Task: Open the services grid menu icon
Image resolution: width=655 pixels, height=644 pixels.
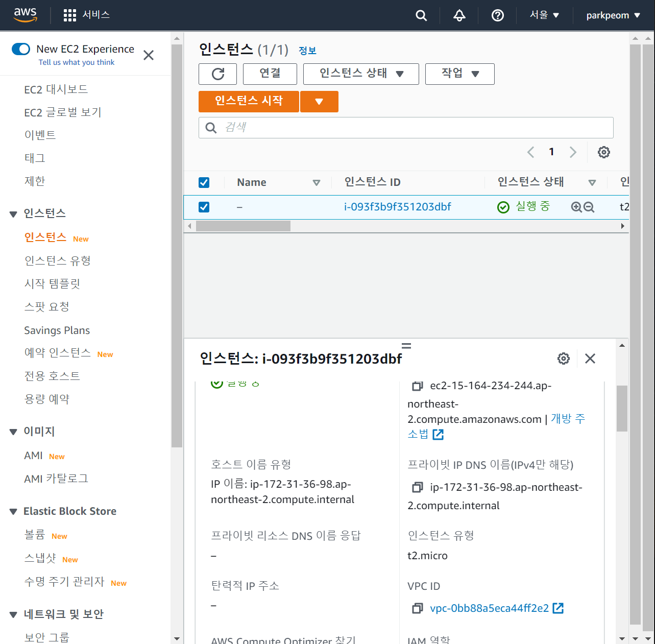Action: (x=70, y=15)
